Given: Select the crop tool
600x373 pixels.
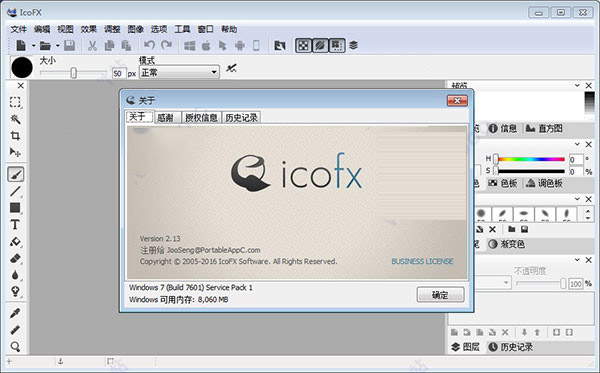Looking at the screenshot, I should [x=15, y=135].
